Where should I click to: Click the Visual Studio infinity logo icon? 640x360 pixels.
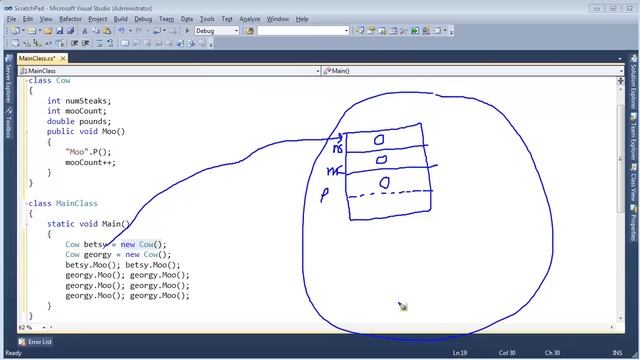click(x=8, y=8)
